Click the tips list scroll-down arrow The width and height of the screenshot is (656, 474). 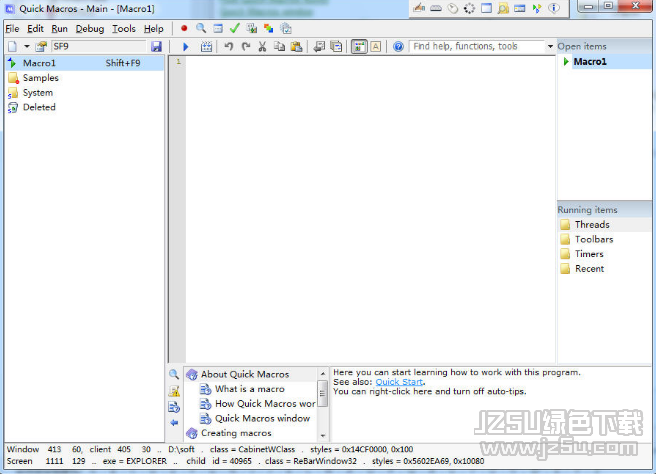click(323, 436)
